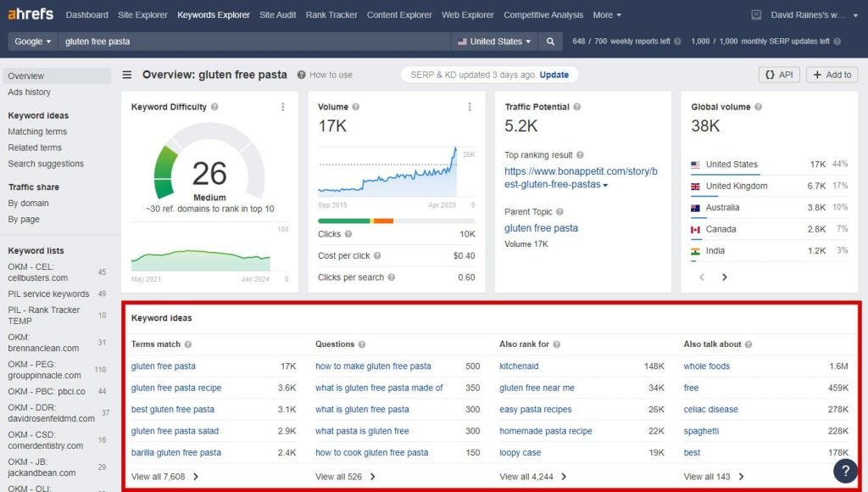This screenshot has width=868, height=492.
Task: Click the Traffic Potential help icon
Action: [x=577, y=107]
